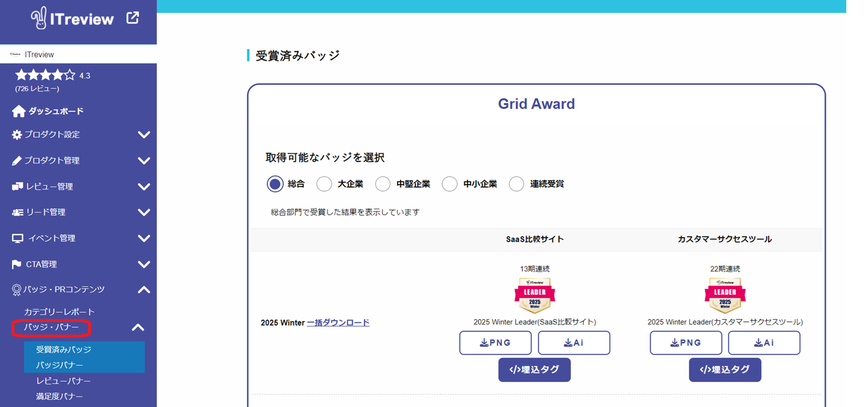The width and height of the screenshot is (868, 407).
Task: Click the gear icon for プロダクト設定
Action: tap(17, 134)
